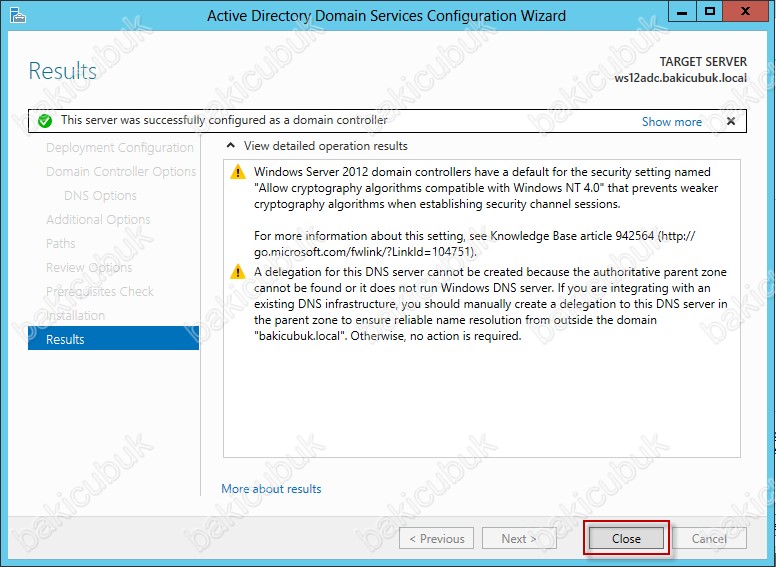This screenshot has width=776, height=567.
Task: Select the Additional Options step
Action: click(x=98, y=219)
